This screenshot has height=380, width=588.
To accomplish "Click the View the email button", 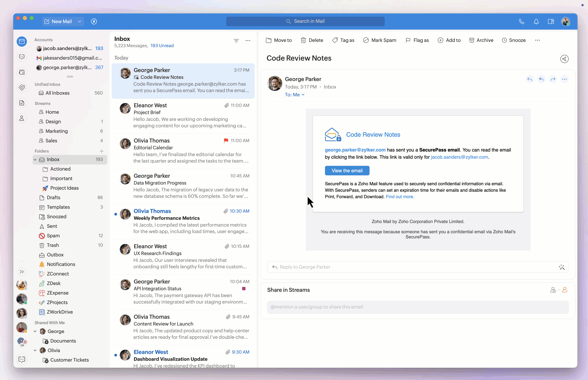I will [347, 171].
